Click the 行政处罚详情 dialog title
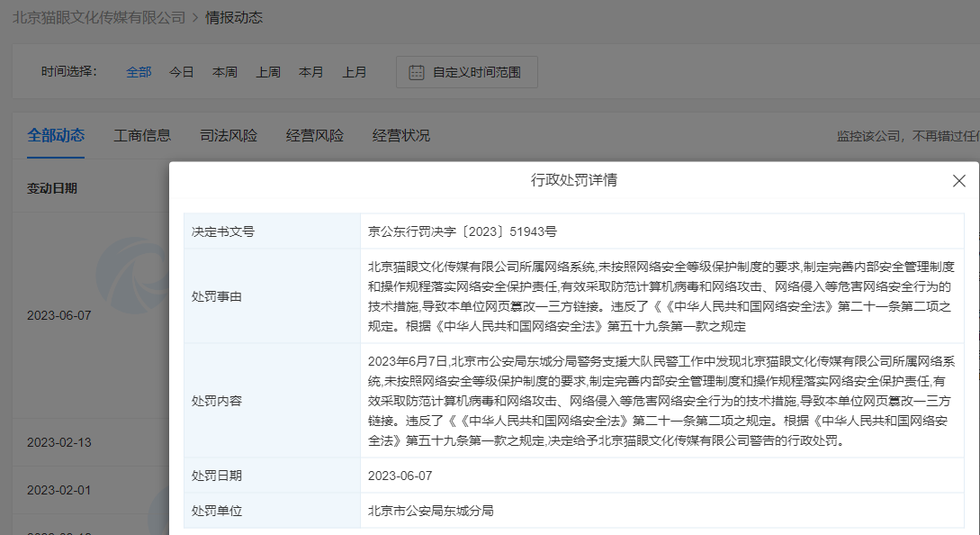The image size is (980, 535). (574, 180)
